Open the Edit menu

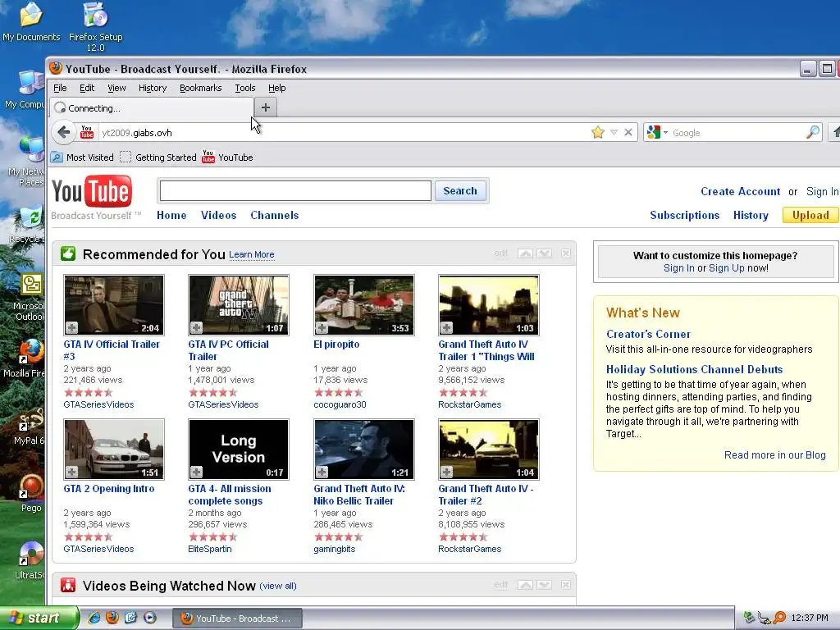tap(87, 88)
